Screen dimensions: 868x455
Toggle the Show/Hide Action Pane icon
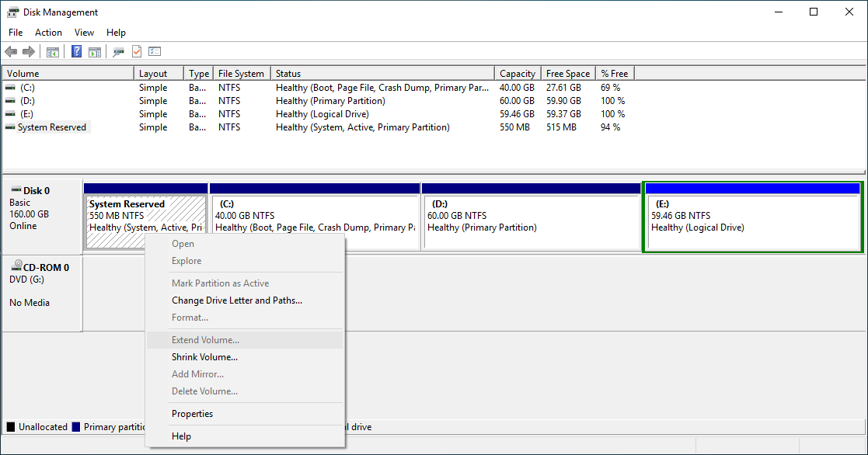pyautogui.click(x=95, y=52)
